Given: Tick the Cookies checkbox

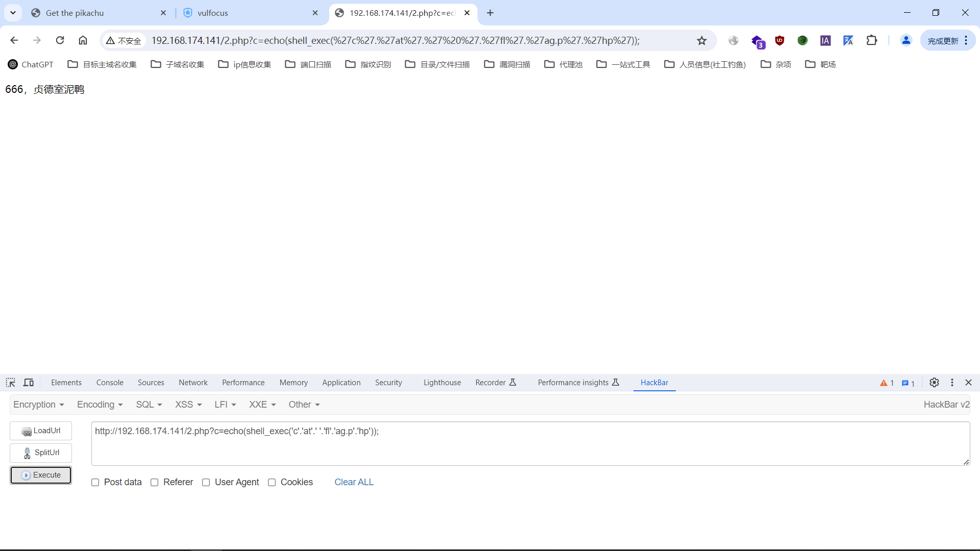Looking at the screenshot, I should [x=272, y=483].
